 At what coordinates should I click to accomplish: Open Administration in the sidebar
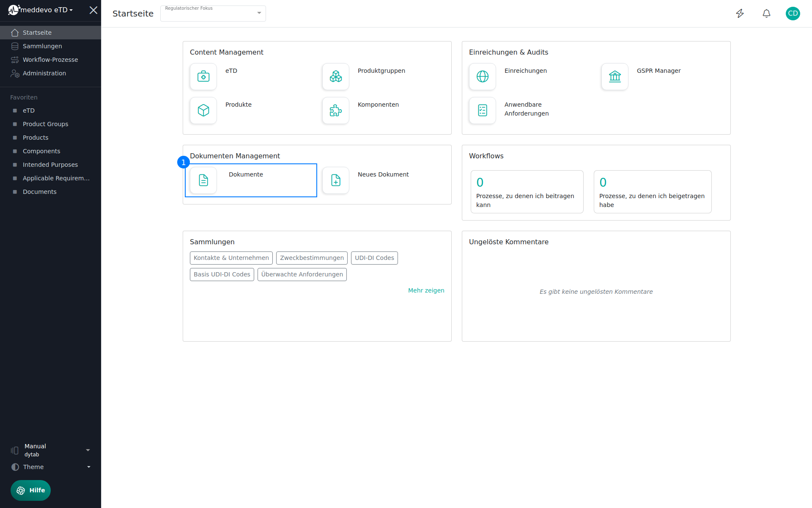click(x=51, y=73)
